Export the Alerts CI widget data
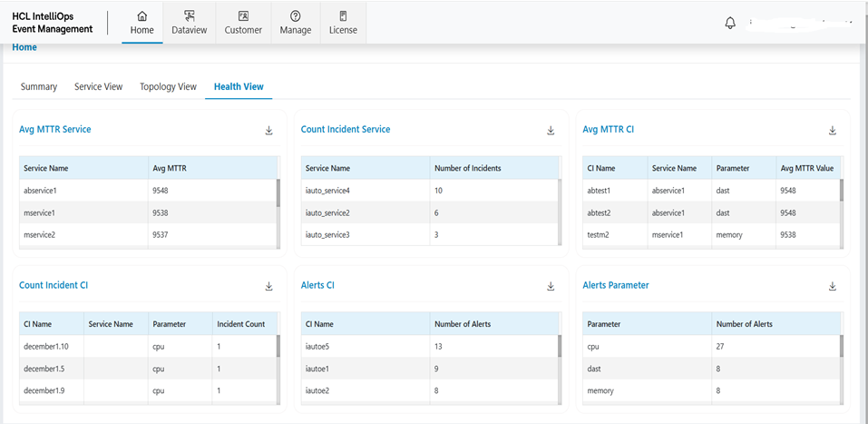 point(551,286)
